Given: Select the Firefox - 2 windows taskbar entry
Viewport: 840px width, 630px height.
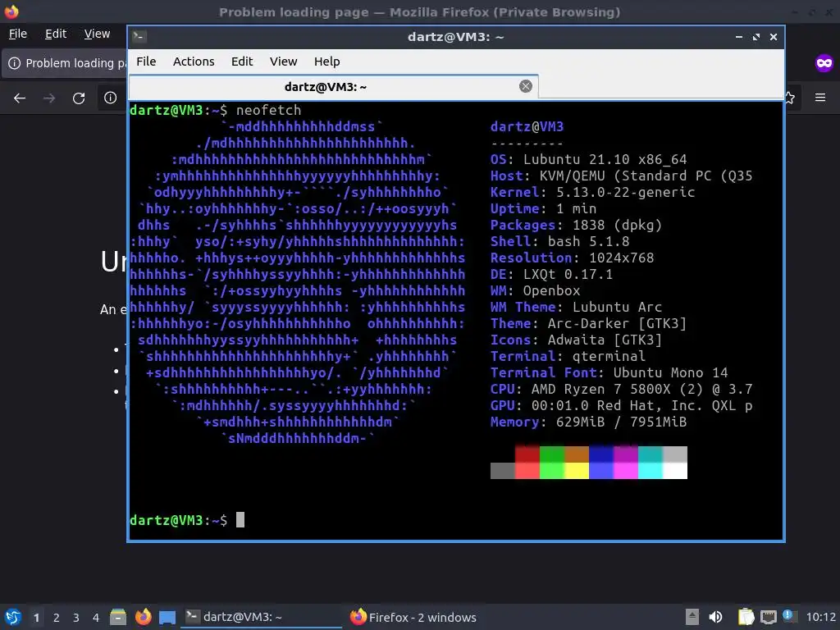Looking at the screenshot, I should pos(413,617).
